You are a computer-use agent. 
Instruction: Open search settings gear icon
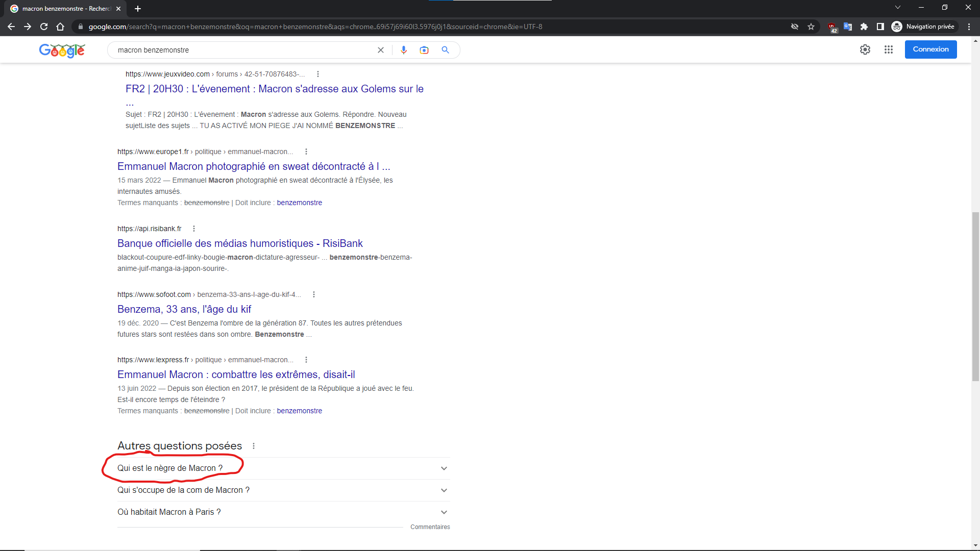[x=865, y=49]
